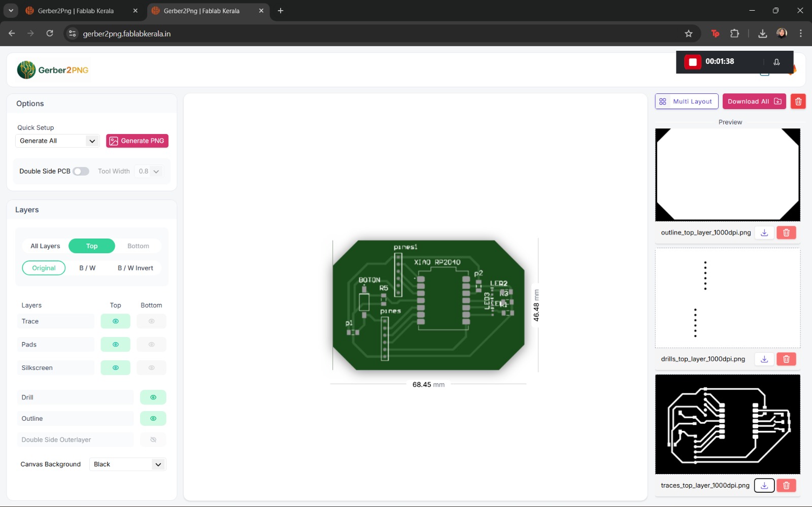View site information icon in address bar
This screenshot has height=507, width=812.
click(73, 33)
